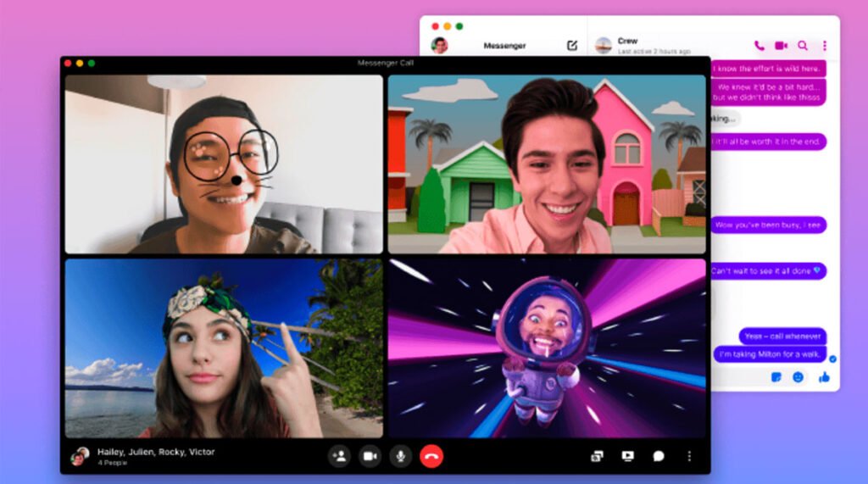Send a thumbs-up like in the chat
868x484 pixels.
(824, 377)
